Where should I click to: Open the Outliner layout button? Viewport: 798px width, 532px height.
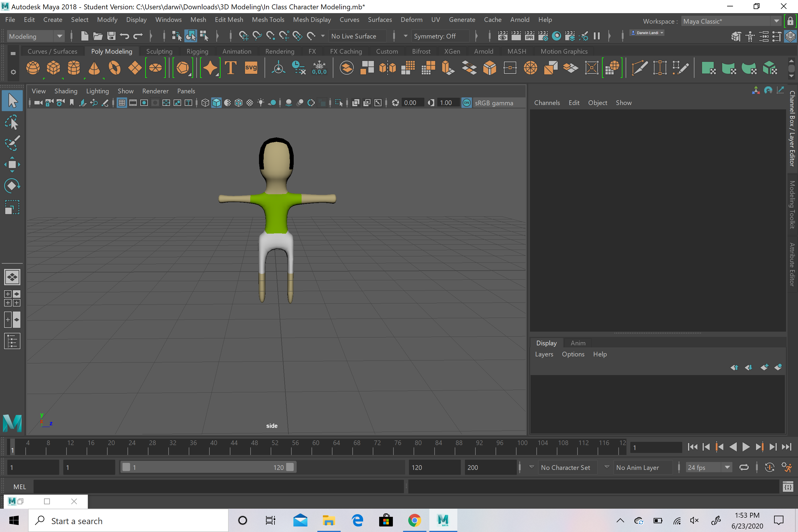12,341
